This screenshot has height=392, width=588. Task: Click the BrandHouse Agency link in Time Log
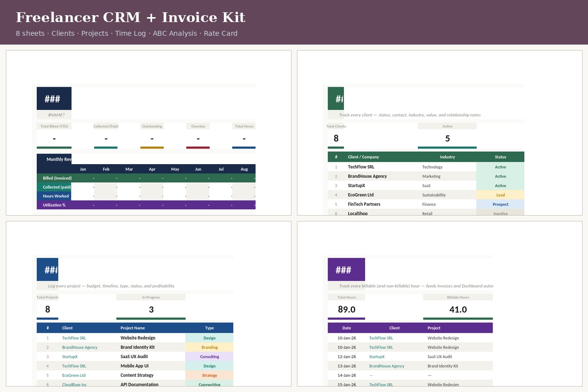[387, 366]
